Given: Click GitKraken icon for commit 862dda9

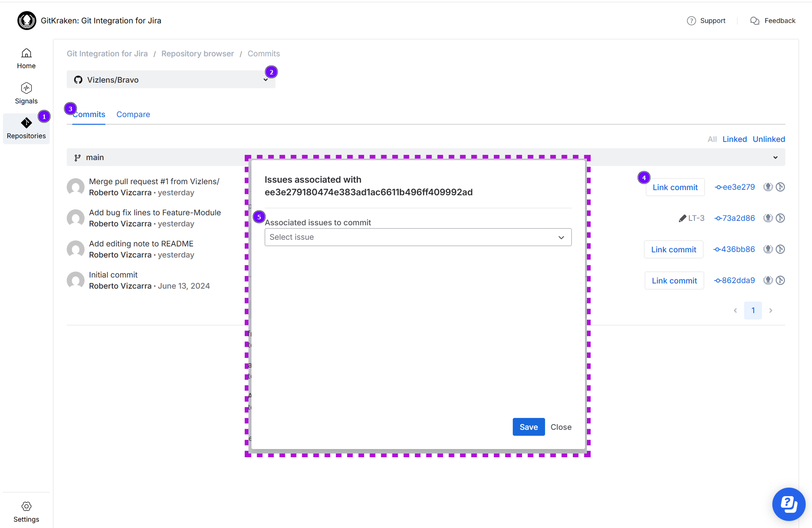Looking at the screenshot, I should coord(768,280).
